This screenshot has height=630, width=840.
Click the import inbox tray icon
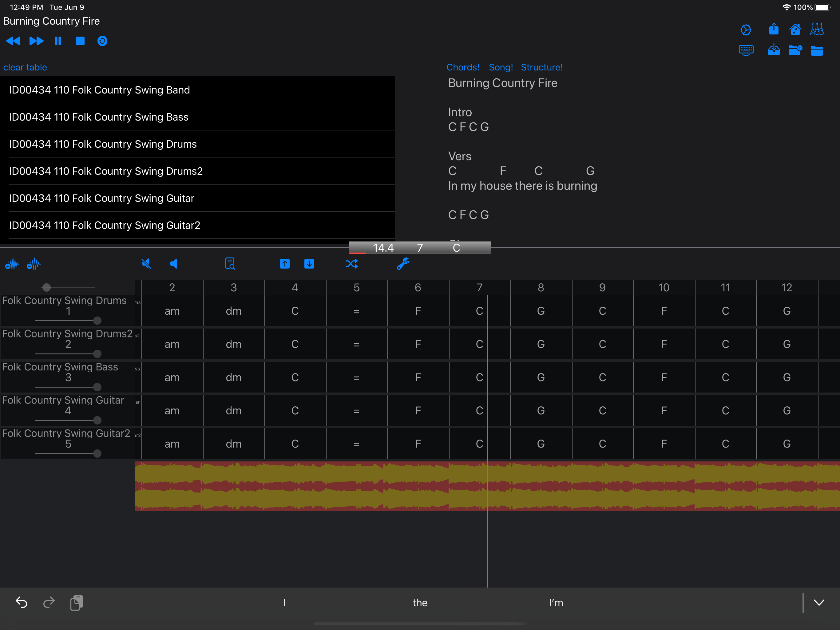tap(774, 50)
